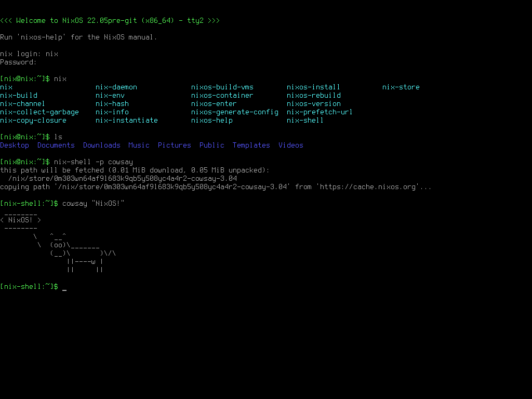Select nix-instantiate in the completion list
Image resolution: width=532 pixels, height=399 pixels.
coord(127,121)
